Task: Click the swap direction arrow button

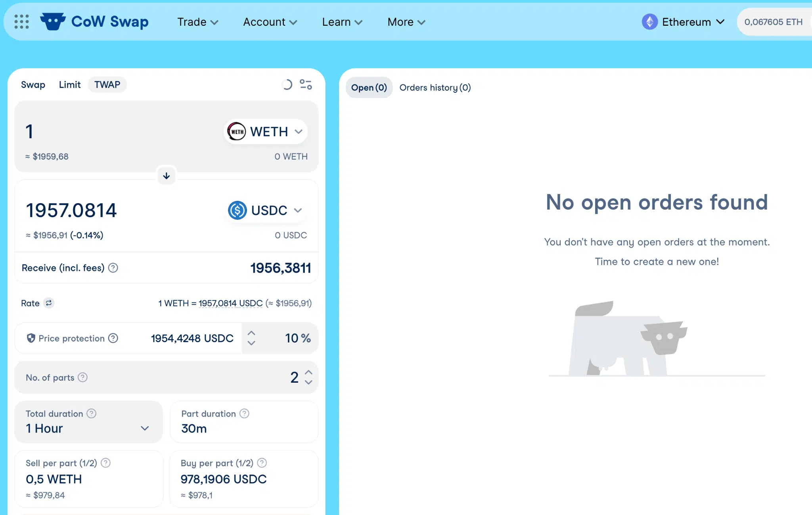Action: click(167, 175)
